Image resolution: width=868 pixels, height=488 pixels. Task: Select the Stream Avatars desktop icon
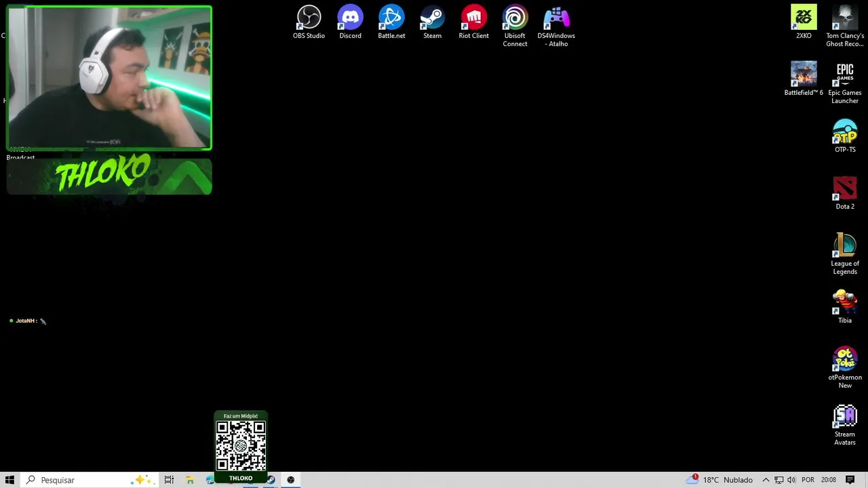point(845,425)
